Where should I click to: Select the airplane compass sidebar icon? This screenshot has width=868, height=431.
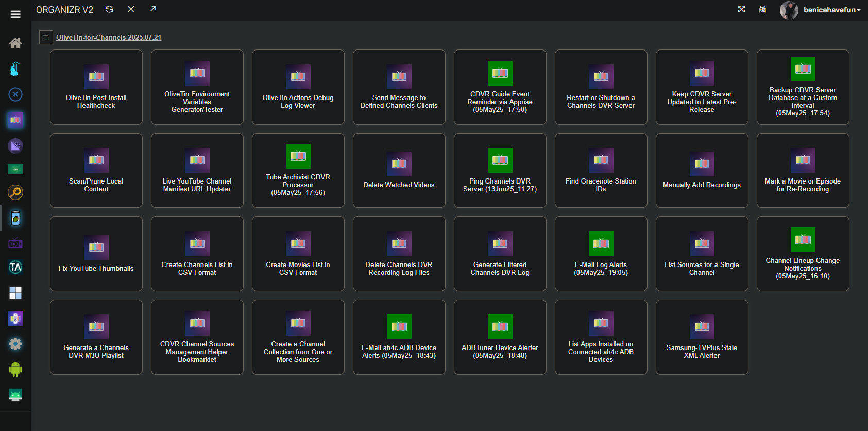click(15, 94)
